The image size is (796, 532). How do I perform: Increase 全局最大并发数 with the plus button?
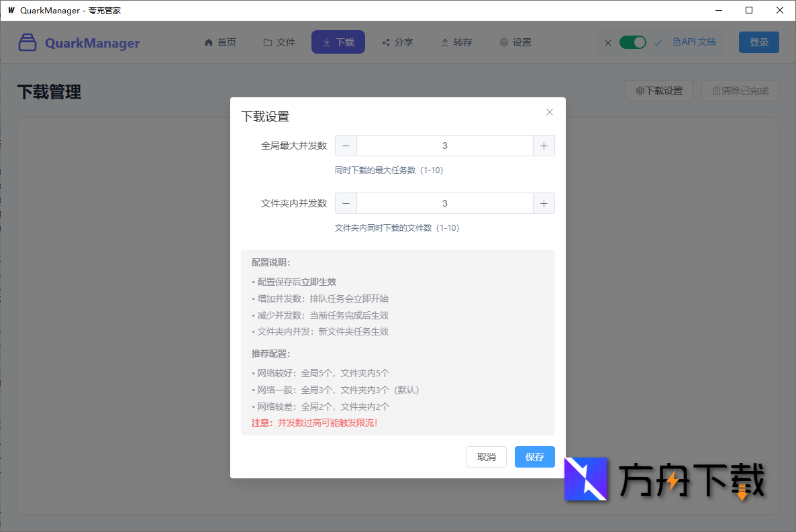544,146
